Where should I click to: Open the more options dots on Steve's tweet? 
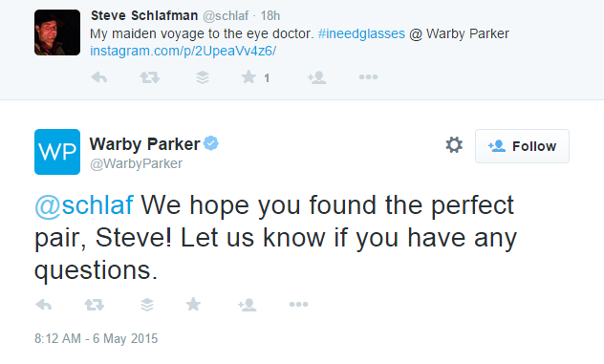click(x=368, y=77)
